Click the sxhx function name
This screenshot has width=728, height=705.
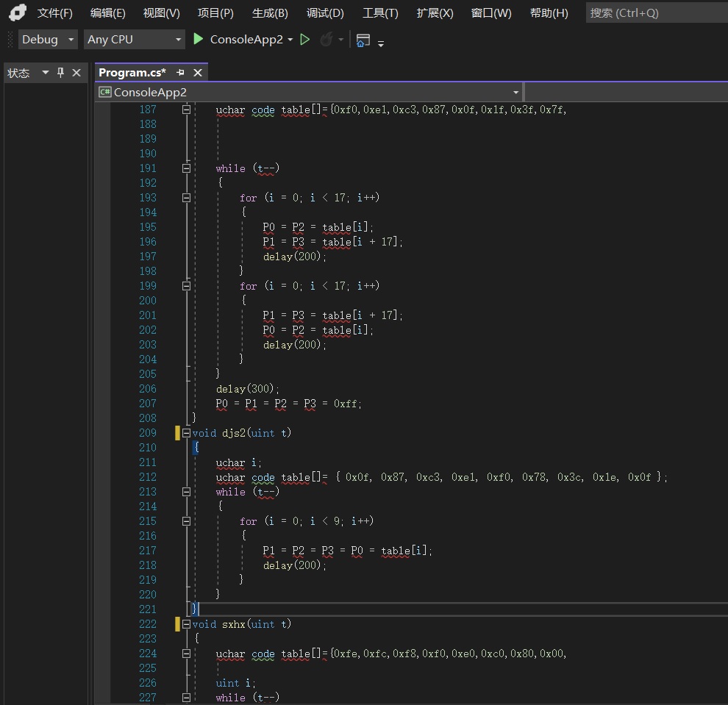coord(234,624)
